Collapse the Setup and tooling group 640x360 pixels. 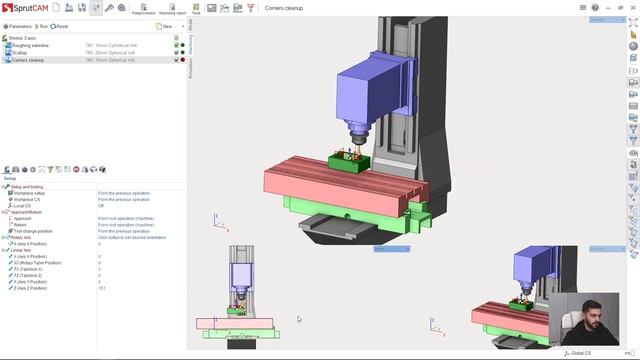(3, 187)
